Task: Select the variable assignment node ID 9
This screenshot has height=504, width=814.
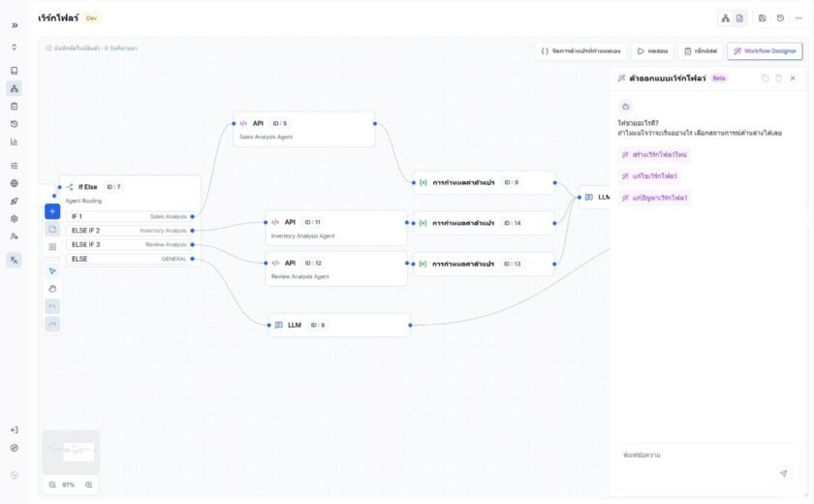Action: point(485,183)
